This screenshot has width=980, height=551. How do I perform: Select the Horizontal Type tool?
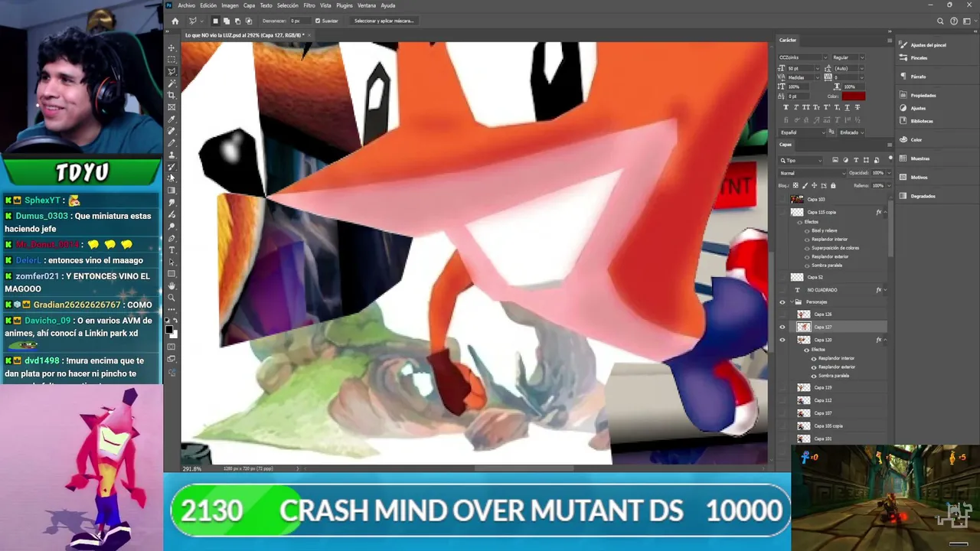tap(171, 250)
